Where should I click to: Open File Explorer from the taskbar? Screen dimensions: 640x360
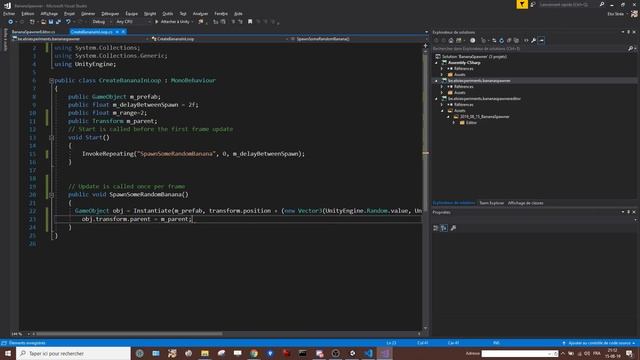(x=205, y=353)
